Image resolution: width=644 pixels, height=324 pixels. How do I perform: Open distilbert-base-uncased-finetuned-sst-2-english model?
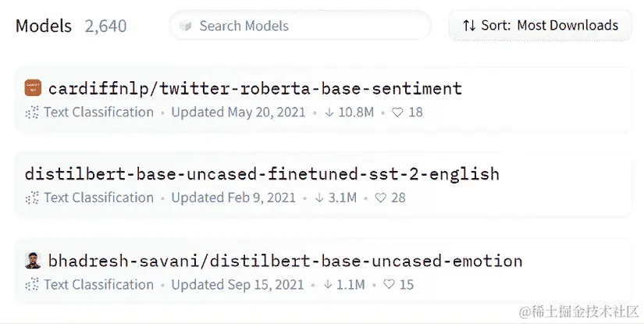click(x=262, y=174)
